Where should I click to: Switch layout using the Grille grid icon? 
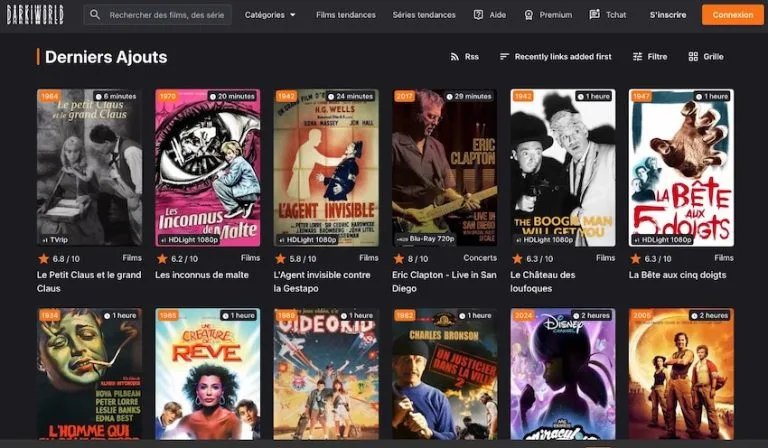tap(693, 57)
